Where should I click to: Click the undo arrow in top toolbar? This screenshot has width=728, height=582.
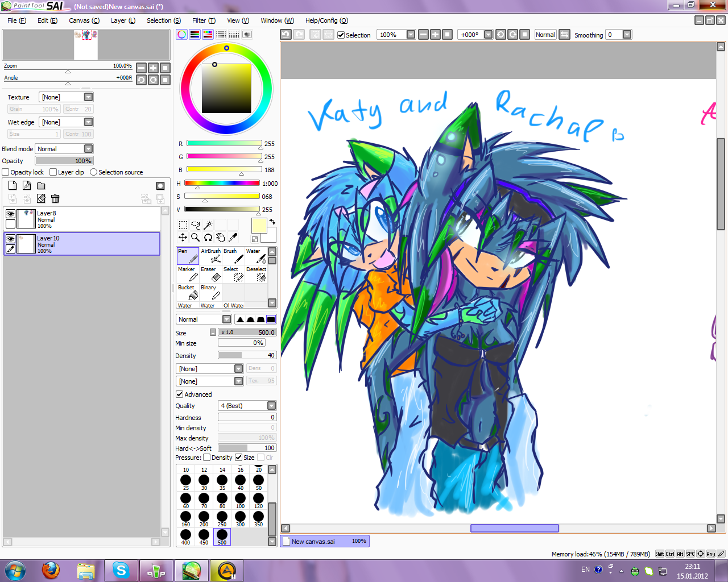click(x=286, y=35)
